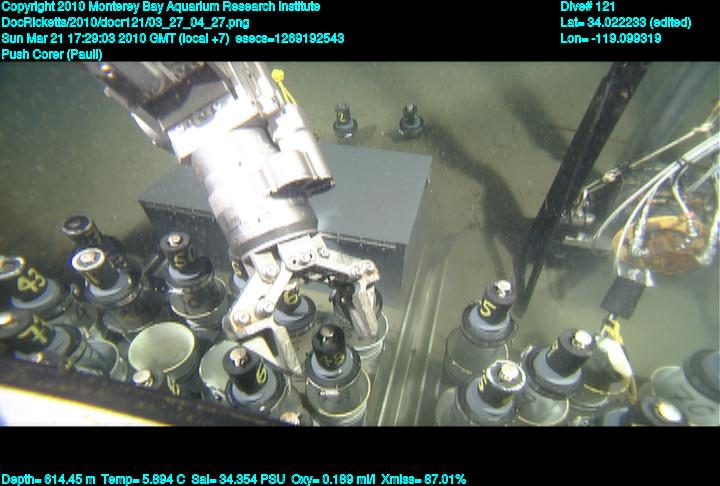Screen dimensions: 720x486
Task: Click the Push Corer (Paull) label
Action: coord(52,54)
